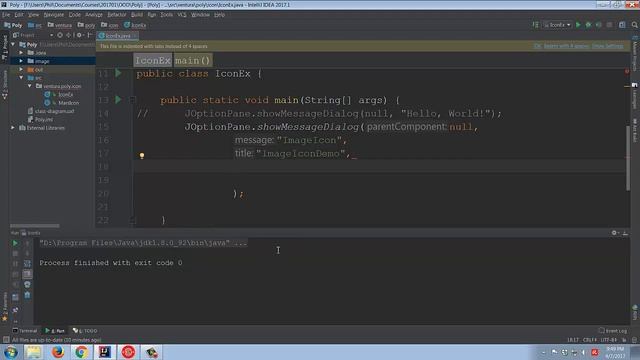
Task: Open Search Everywhere magnifier icon
Action: click(x=635, y=25)
